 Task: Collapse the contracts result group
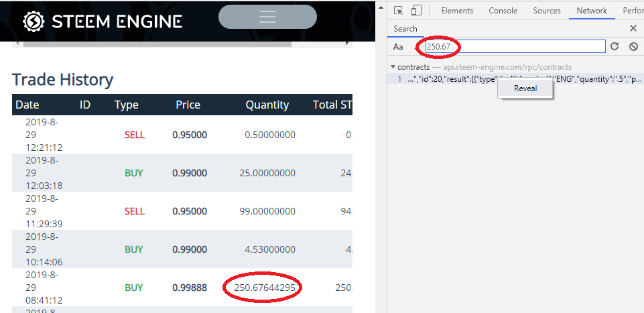[393, 66]
